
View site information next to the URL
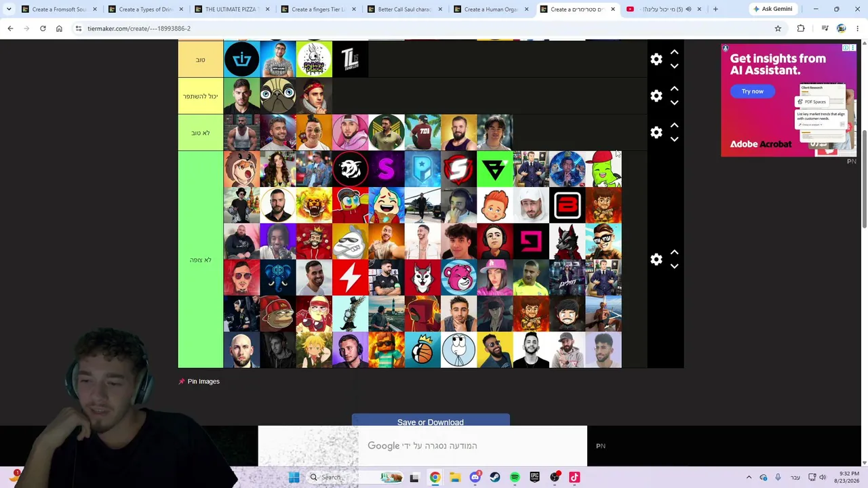[79, 28]
